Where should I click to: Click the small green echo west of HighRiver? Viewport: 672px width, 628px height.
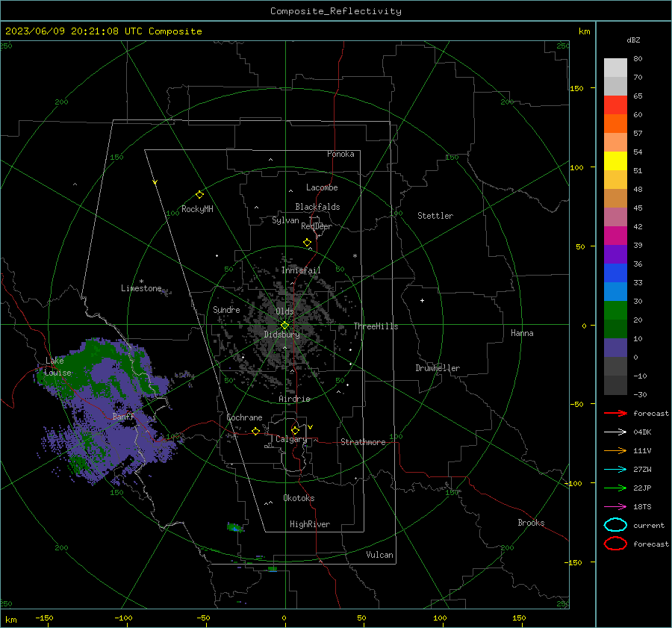235,527
